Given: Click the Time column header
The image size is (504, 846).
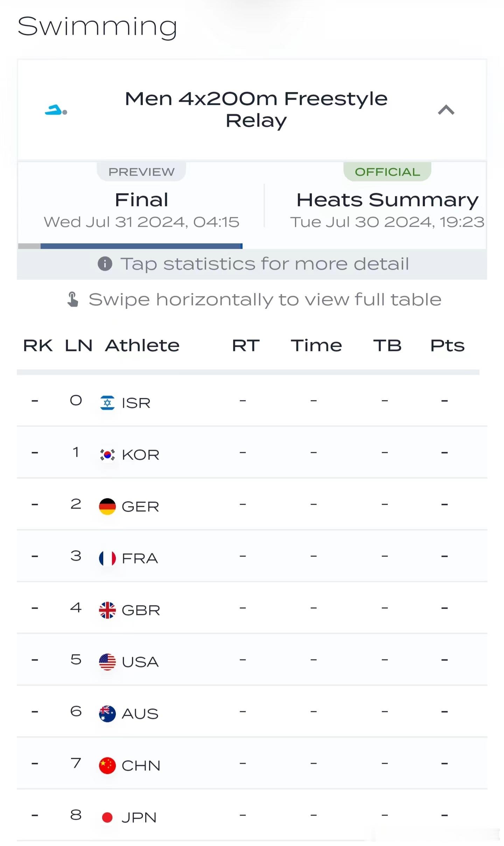Looking at the screenshot, I should pos(316,345).
